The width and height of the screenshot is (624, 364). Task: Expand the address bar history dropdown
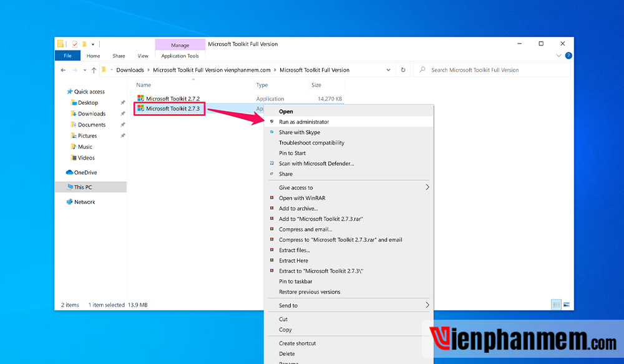tap(389, 70)
